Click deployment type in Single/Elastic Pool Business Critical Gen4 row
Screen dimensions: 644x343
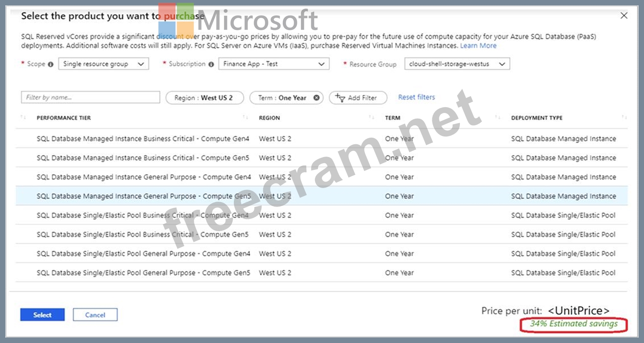(x=563, y=215)
